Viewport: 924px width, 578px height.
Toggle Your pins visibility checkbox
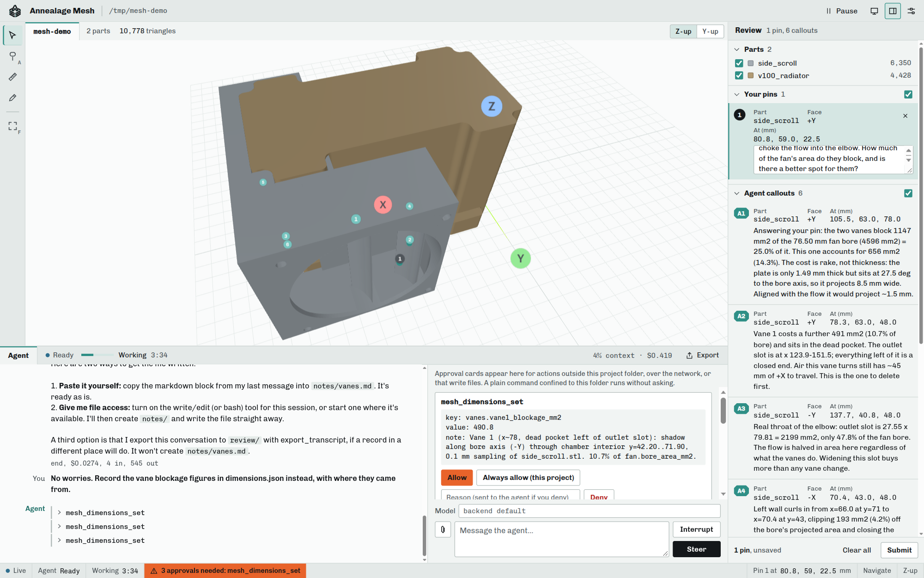(x=908, y=94)
